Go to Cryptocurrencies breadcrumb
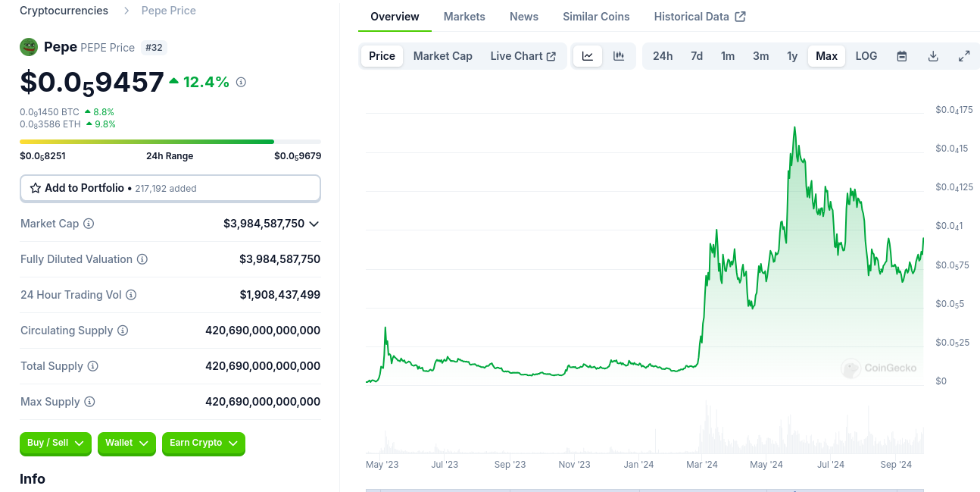Image resolution: width=980 pixels, height=492 pixels. click(x=64, y=11)
